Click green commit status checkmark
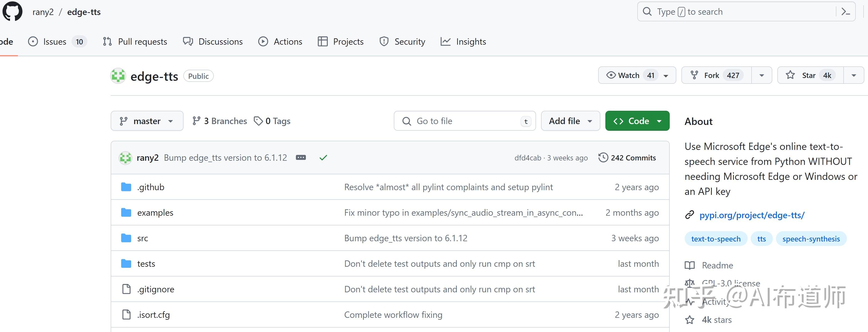Screen dimensions: 868x332 [323, 158]
